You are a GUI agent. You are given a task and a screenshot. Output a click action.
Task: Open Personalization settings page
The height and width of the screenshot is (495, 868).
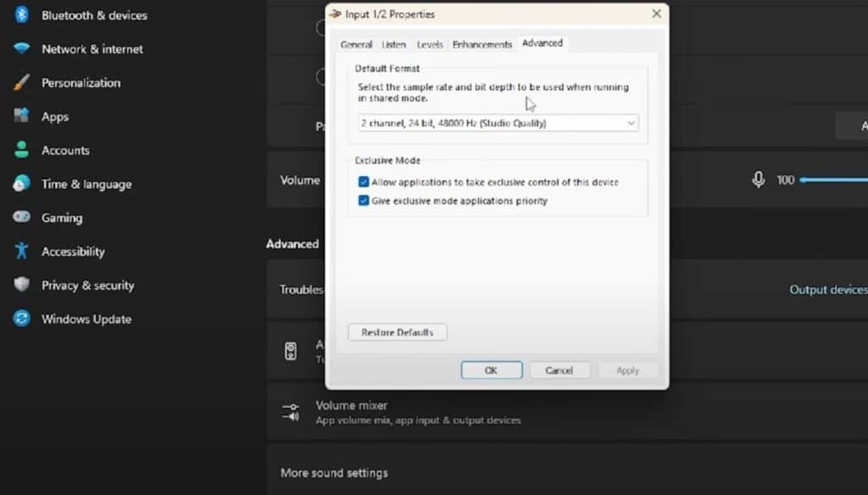pyautogui.click(x=81, y=82)
